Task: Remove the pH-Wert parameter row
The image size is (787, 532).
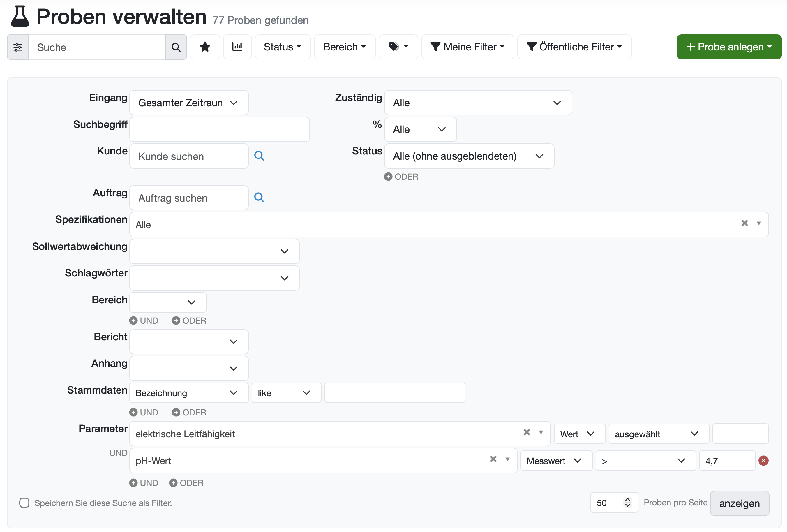Action: (763, 461)
